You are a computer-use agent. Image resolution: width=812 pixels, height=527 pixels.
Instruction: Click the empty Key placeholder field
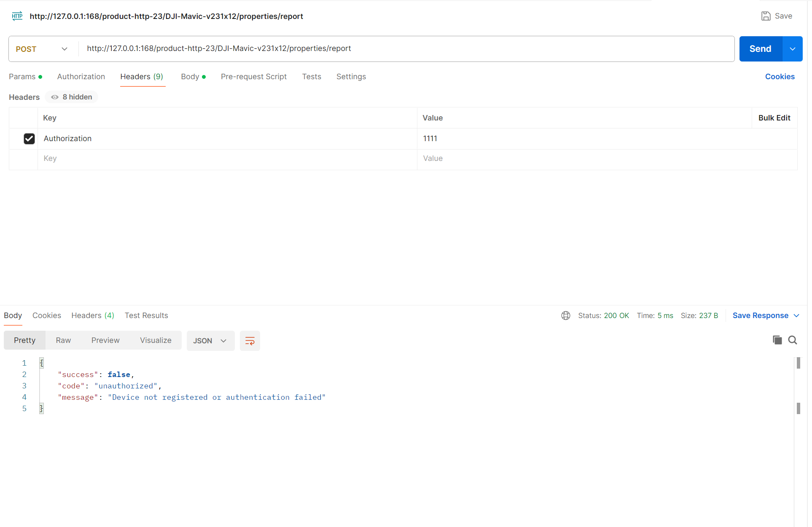click(228, 159)
